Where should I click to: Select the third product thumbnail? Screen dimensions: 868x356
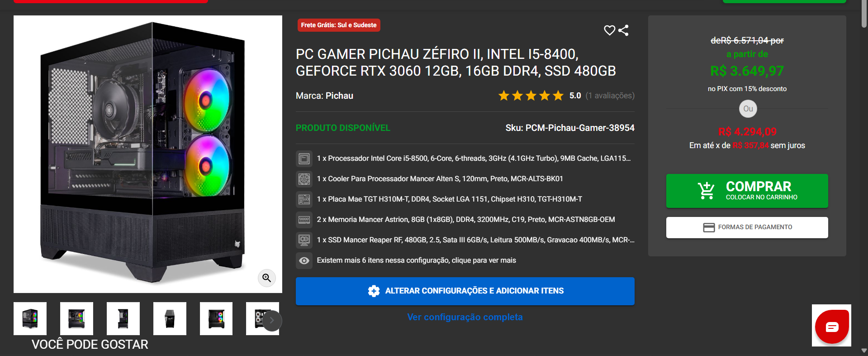[123, 318]
